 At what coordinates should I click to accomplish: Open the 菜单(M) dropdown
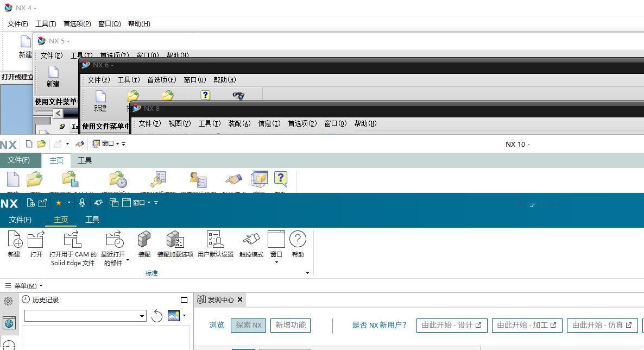[24, 286]
